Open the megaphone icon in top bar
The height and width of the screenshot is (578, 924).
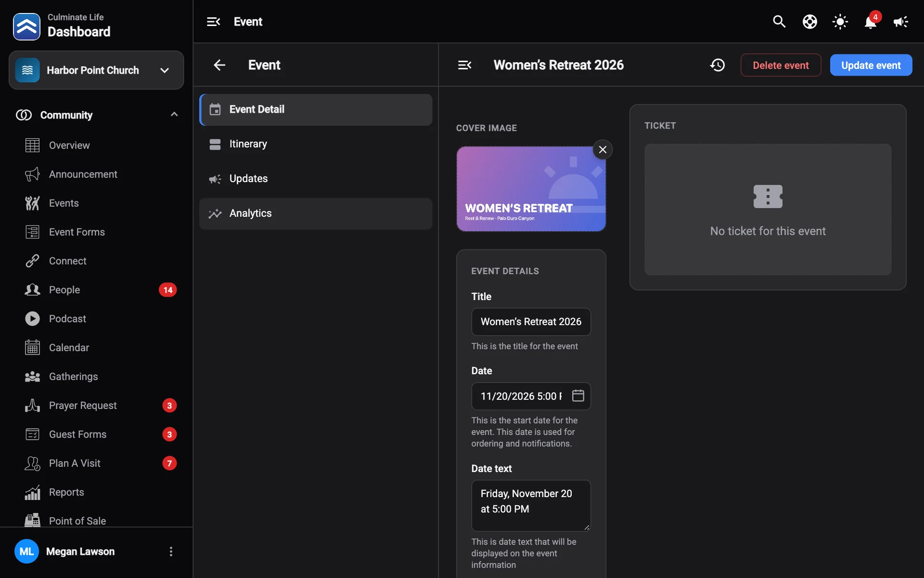[x=900, y=22]
